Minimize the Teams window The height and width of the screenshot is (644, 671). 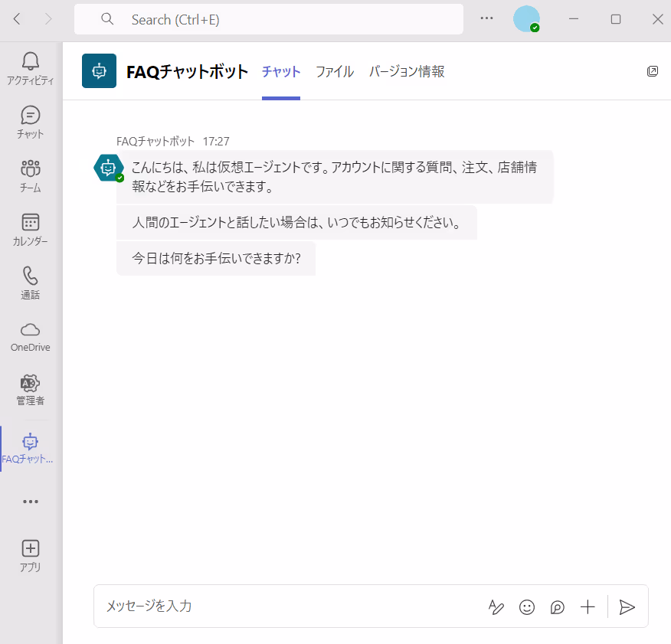tap(574, 19)
